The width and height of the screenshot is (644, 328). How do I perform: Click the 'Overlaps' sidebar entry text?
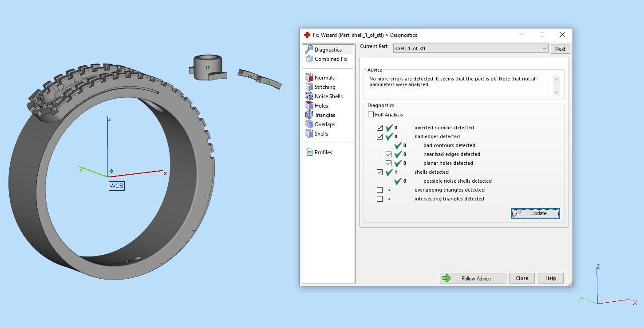tap(325, 124)
